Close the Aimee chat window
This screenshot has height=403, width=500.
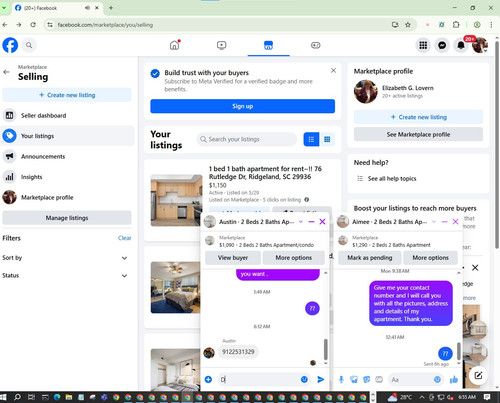[455, 222]
